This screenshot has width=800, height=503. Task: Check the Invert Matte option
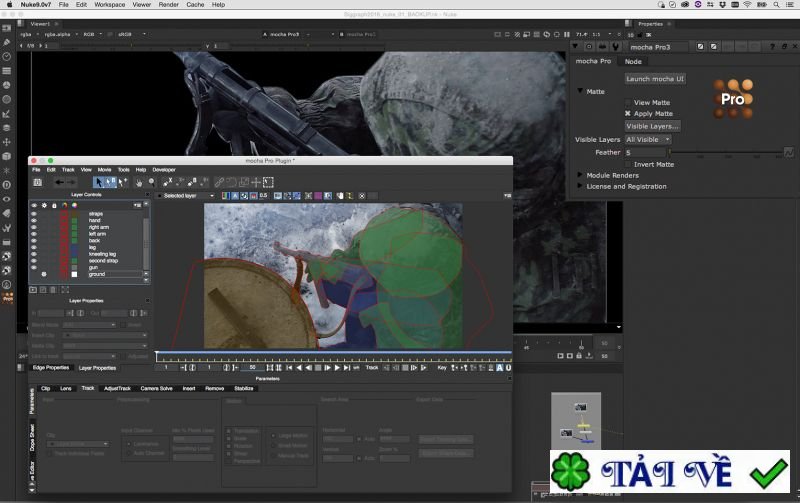click(x=628, y=164)
